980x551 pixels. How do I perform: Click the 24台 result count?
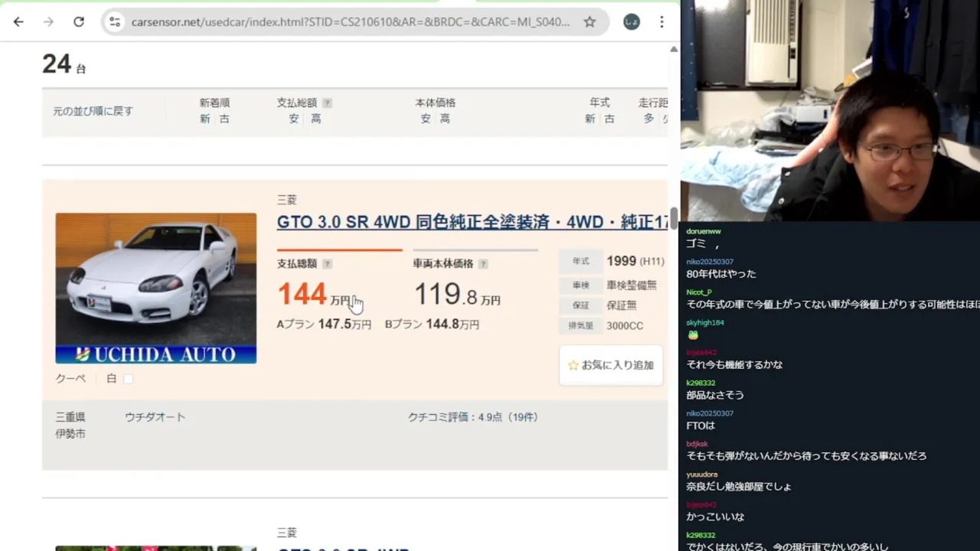[x=64, y=64]
